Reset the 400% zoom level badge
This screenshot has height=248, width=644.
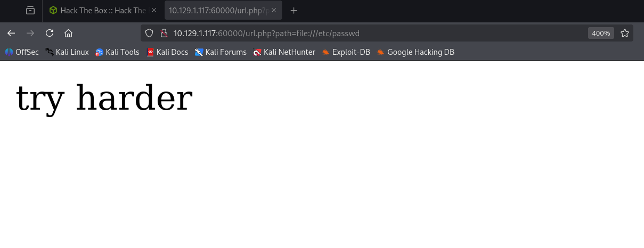(601, 33)
